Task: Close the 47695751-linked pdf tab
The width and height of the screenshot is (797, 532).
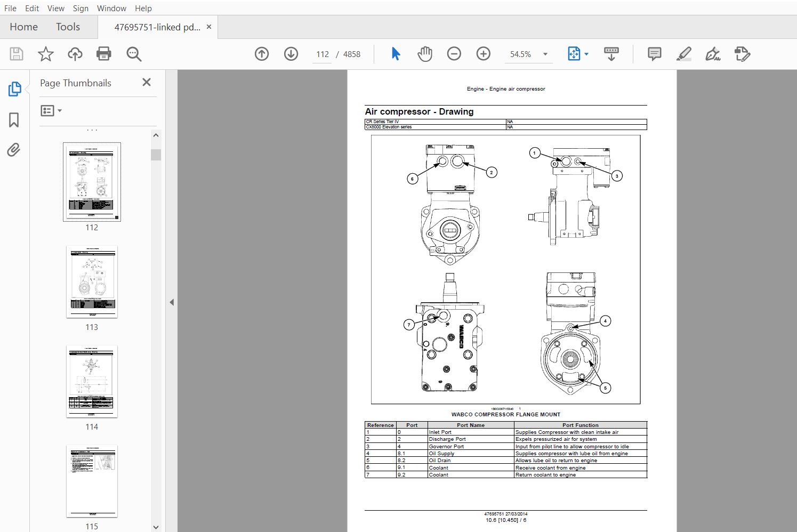Action: pyautogui.click(x=209, y=27)
